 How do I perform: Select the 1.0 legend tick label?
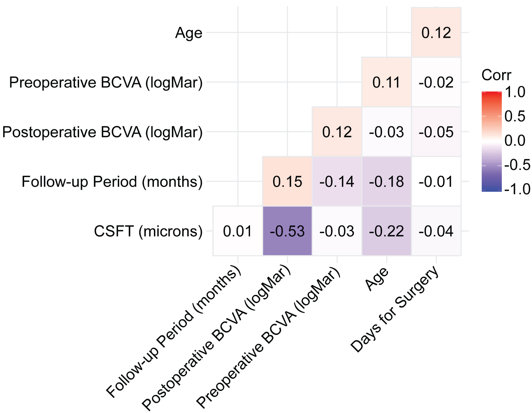coord(515,92)
